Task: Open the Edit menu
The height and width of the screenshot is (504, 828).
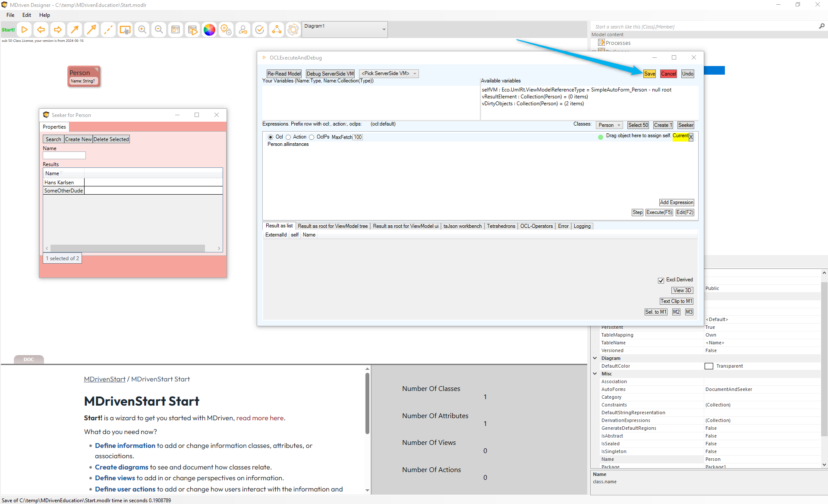Action: point(27,15)
